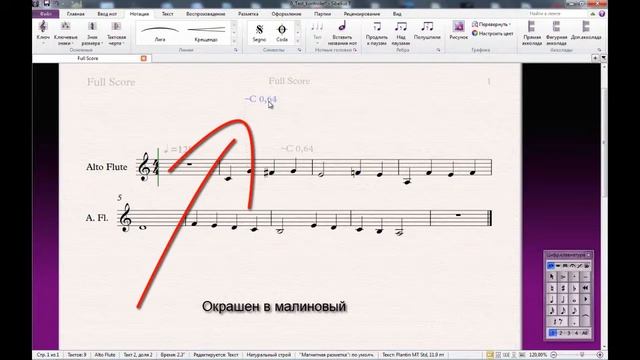Screen dimensions: 640x360
Task: Switch to the Рецензирование tab
Action: 362,14
